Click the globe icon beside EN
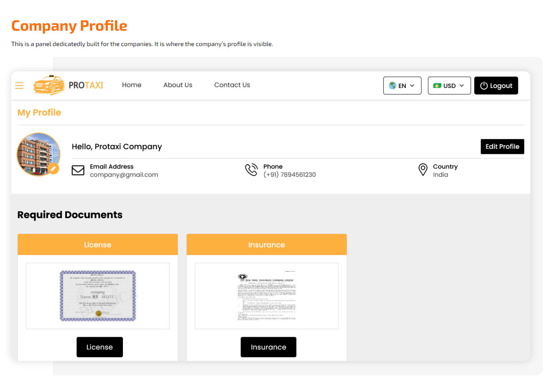This screenshot has height=392, width=554. coord(392,85)
